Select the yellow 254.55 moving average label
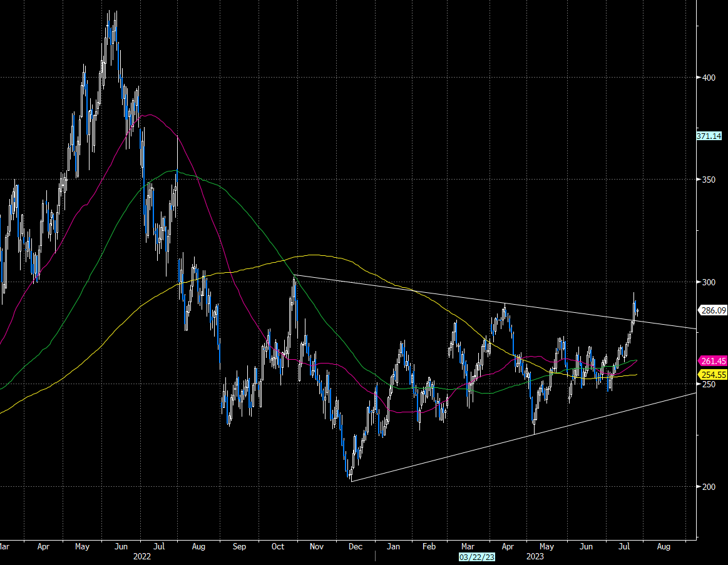Viewport: 728px width, 565px height. [713, 375]
